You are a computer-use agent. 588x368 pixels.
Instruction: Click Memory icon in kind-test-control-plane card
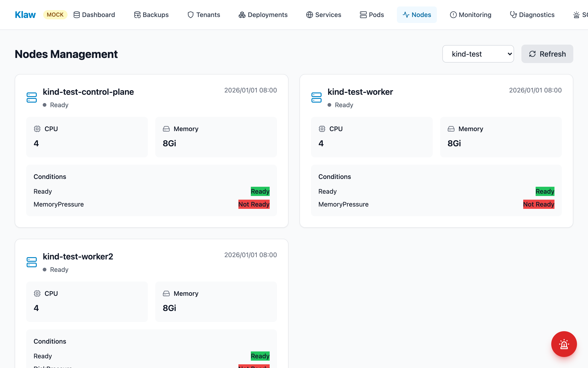click(166, 129)
